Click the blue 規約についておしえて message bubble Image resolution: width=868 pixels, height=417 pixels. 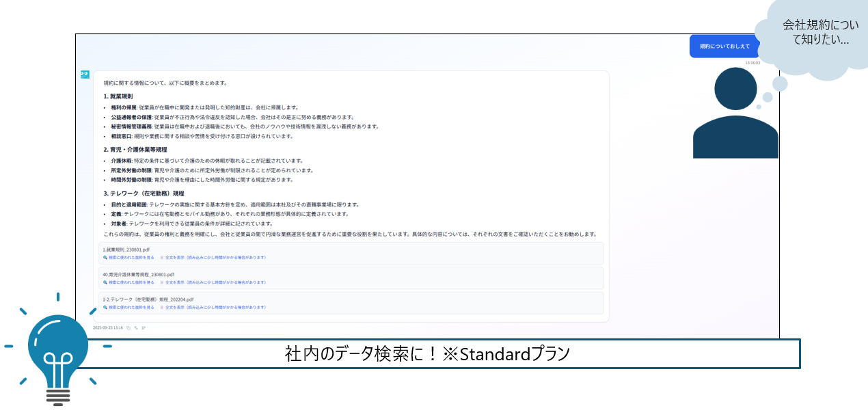724,46
